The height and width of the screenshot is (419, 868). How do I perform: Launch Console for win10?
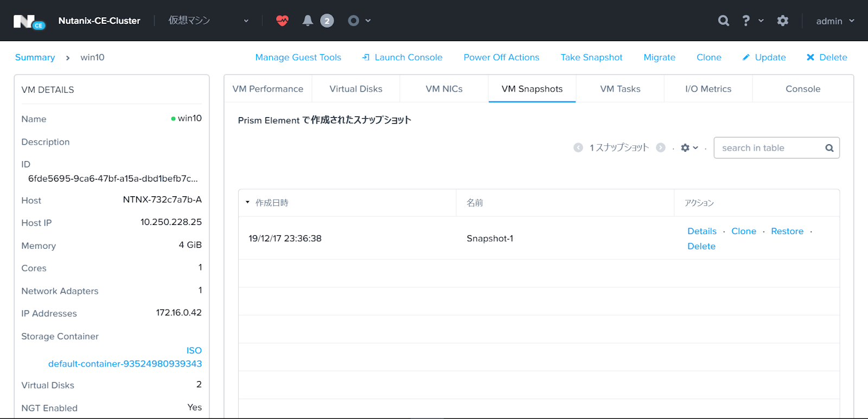pos(403,57)
